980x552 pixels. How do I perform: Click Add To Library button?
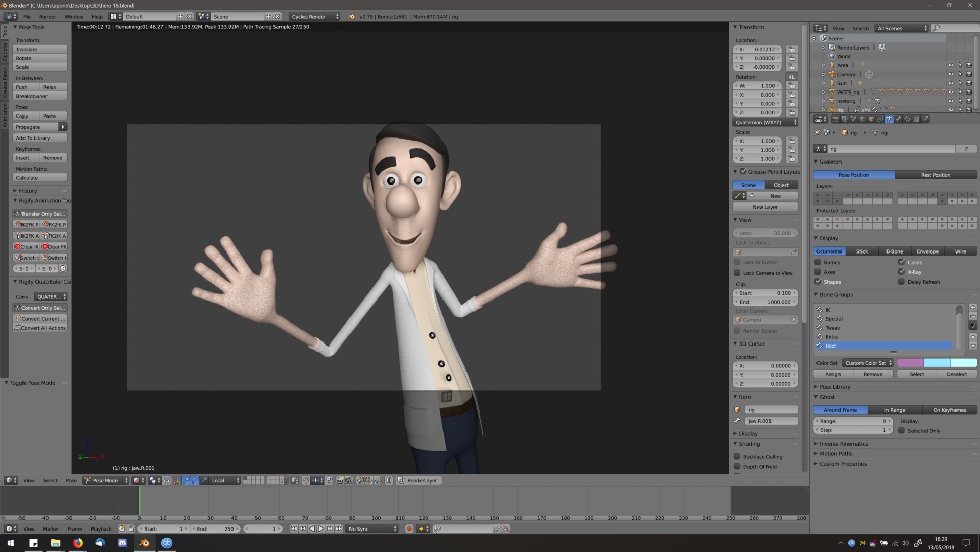40,138
